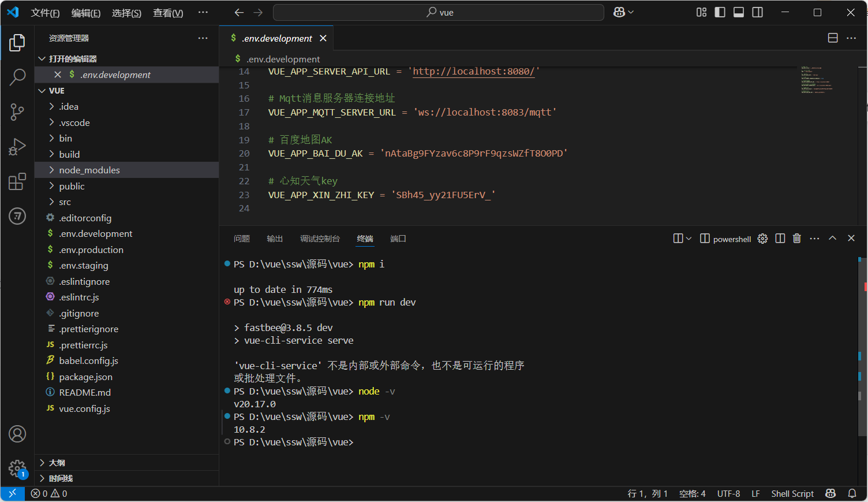The image size is (868, 502).
Task: Open the editor more actions ellipsis
Action: (x=851, y=38)
